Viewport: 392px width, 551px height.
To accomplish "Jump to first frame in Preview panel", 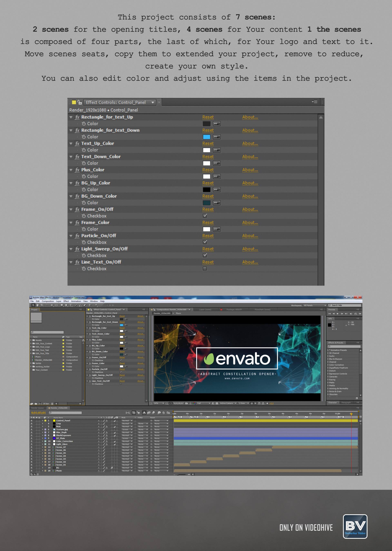I will (330, 314).
